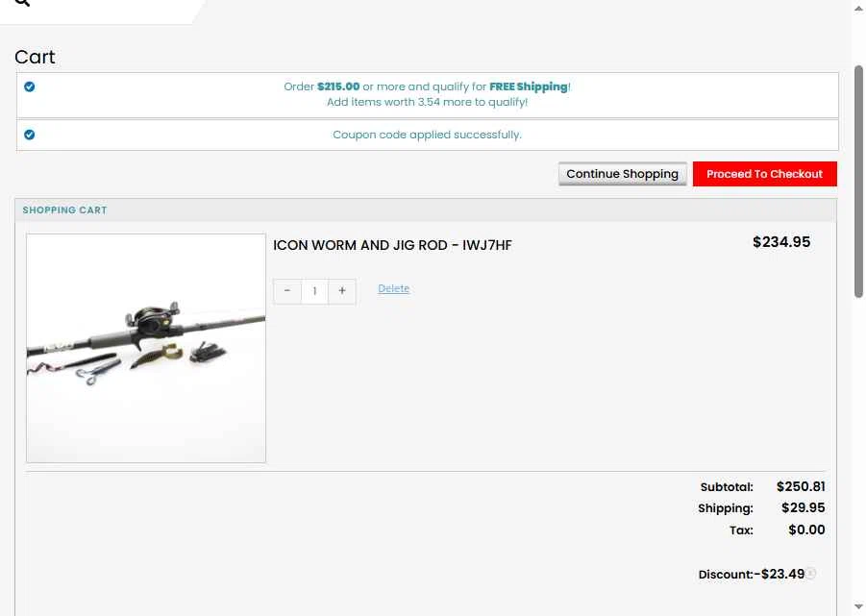Click the scrollbar up arrow

(858, 8)
